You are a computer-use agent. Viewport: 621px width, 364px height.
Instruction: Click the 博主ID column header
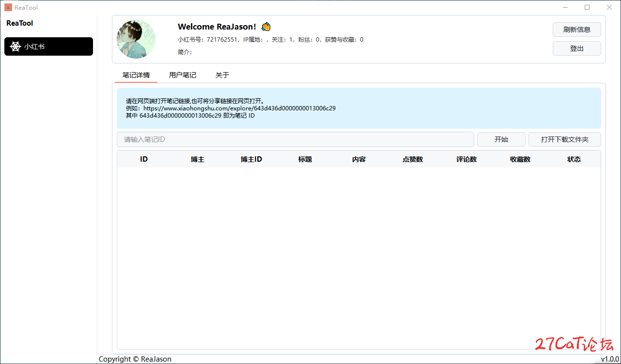tap(251, 159)
